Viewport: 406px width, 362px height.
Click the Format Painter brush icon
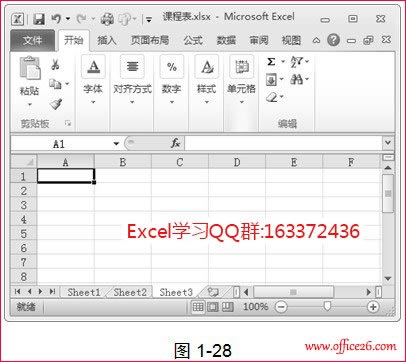(x=56, y=104)
